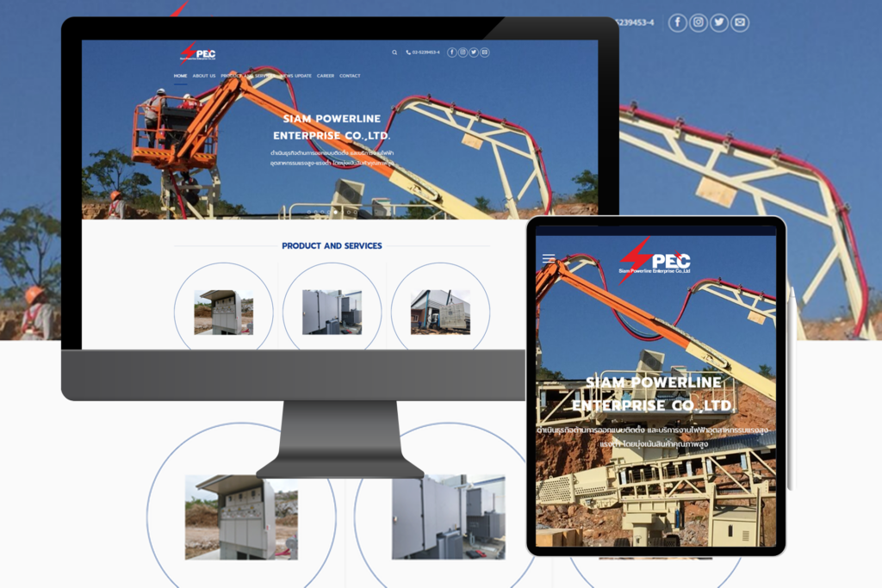Select the HOME menu item
The image size is (882, 588).
tap(180, 76)
